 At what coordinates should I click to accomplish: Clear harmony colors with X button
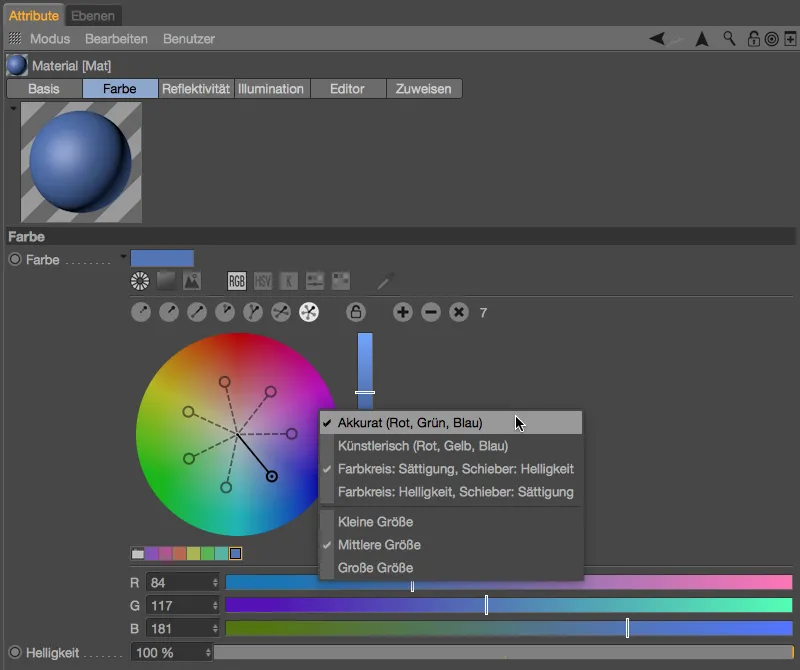[459, 312]
